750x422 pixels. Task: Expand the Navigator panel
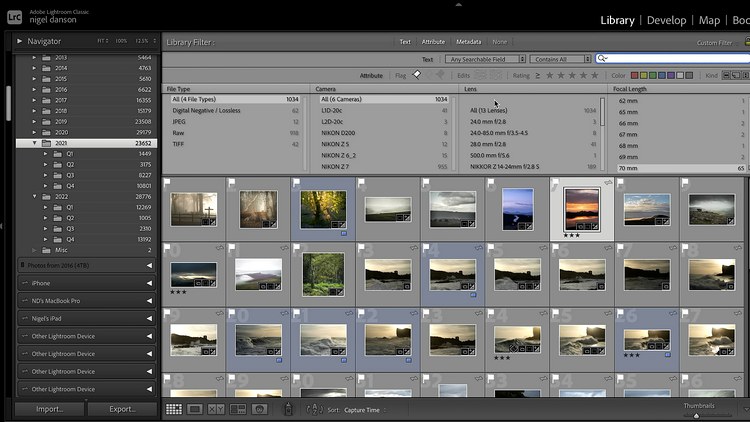[x=19, y=41]
